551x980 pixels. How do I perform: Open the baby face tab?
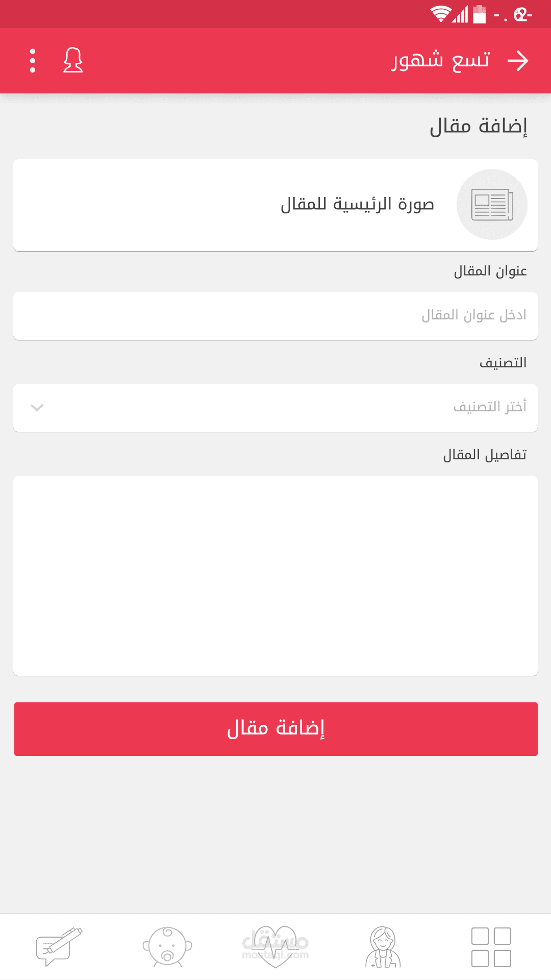(x=167, y=947)
